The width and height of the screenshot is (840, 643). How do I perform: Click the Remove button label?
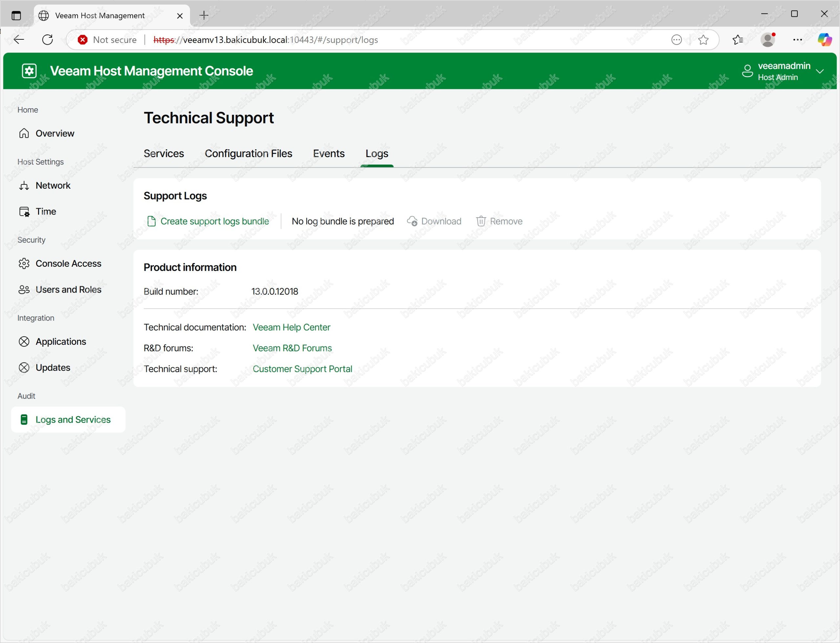coord(506,221)
